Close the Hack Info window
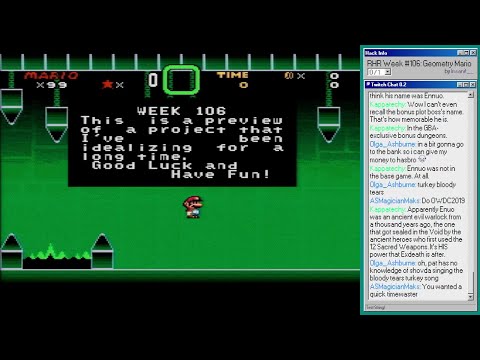Image resolution: width=480 pixels, height=360 pixels. click(x=473, y=53)
